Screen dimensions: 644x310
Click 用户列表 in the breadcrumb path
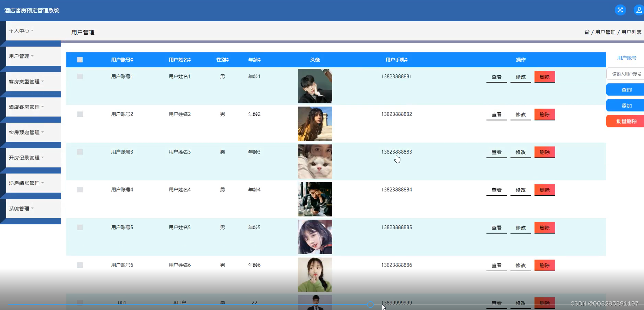(631, 32)
